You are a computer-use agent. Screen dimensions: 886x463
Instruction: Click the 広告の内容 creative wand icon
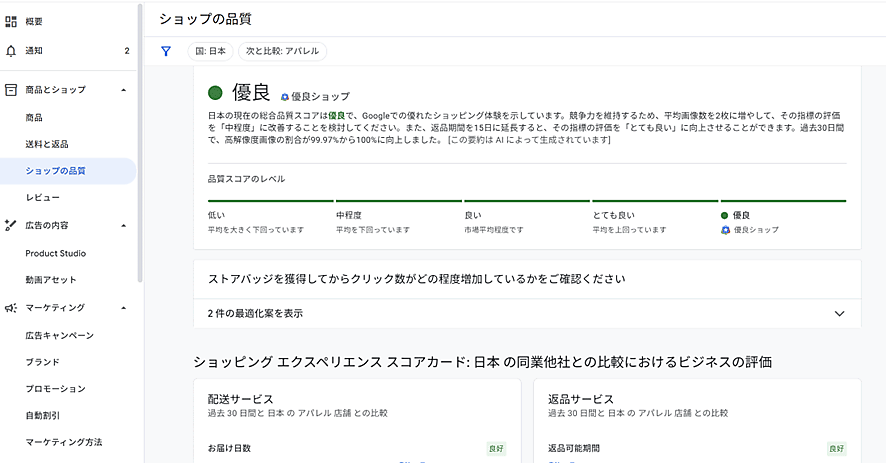(11, 226)
